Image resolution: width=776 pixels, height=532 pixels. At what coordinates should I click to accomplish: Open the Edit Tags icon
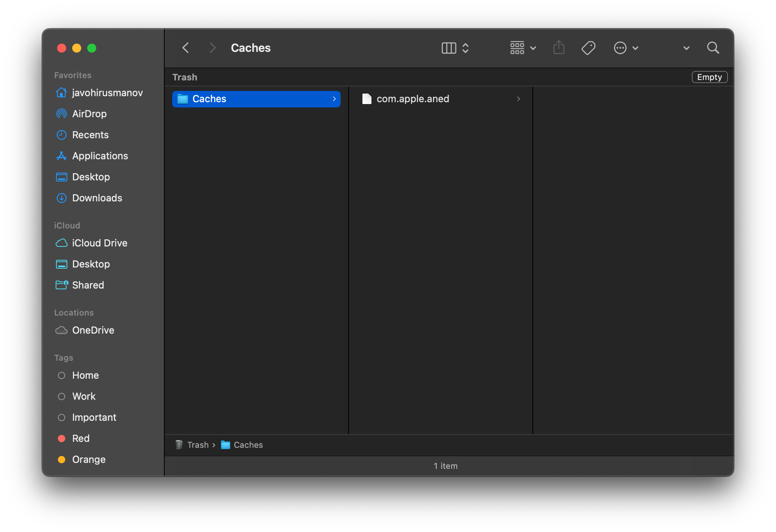click(588, 48)
